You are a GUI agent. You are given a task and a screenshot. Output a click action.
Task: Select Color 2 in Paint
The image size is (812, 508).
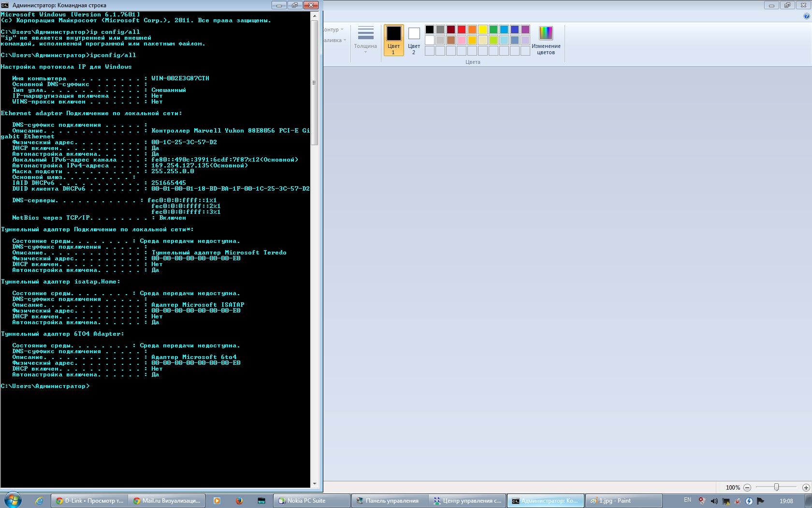point(414,41)
